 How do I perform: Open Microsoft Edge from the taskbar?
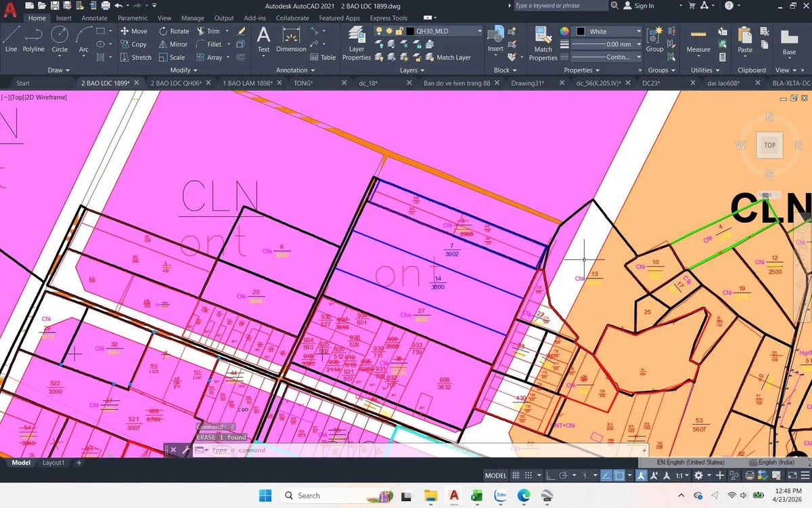click(x=524, y=495)
